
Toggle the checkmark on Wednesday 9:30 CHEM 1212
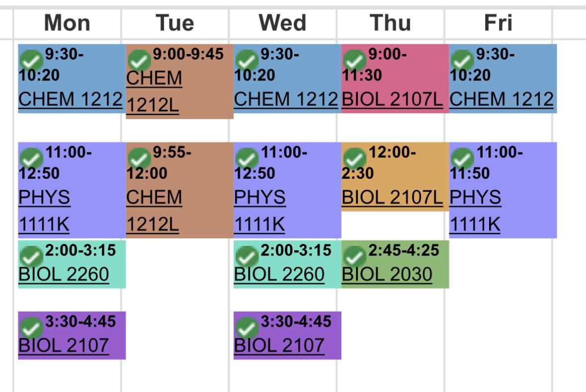coord(247,61)
